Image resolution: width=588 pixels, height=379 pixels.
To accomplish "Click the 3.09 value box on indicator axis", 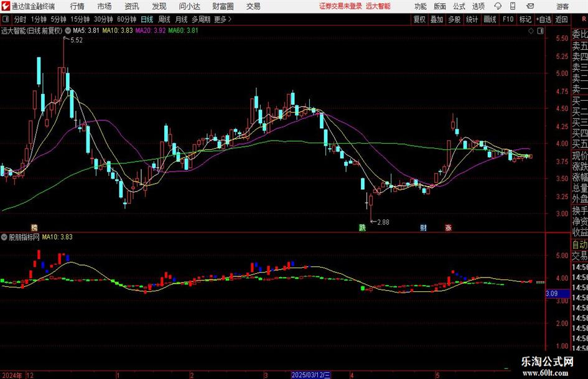I will click(x=558, y=294).
